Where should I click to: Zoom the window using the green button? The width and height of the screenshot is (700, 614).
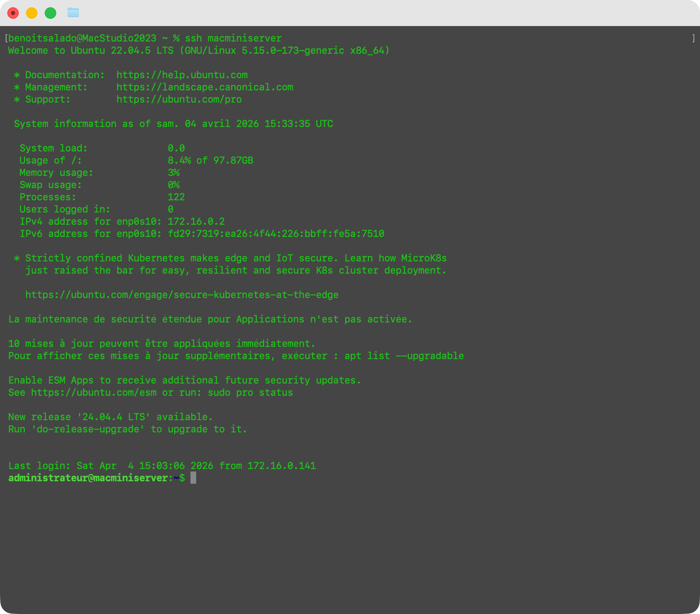(x=50, y=13)
